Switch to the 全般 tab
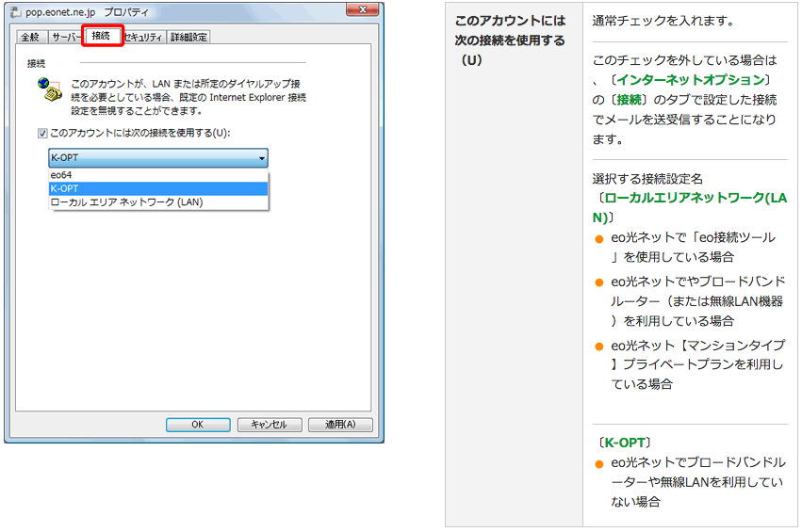This screenshot has width=802, height=532. coord(30,38)
